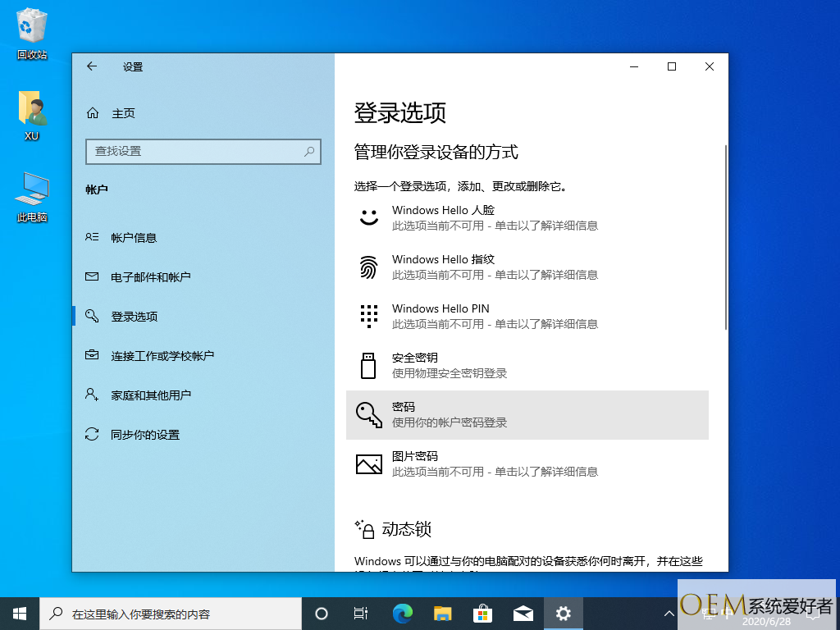Expand Windows Hello 人脸 option
The image size is (840, 630).
[x=527, y=217]
